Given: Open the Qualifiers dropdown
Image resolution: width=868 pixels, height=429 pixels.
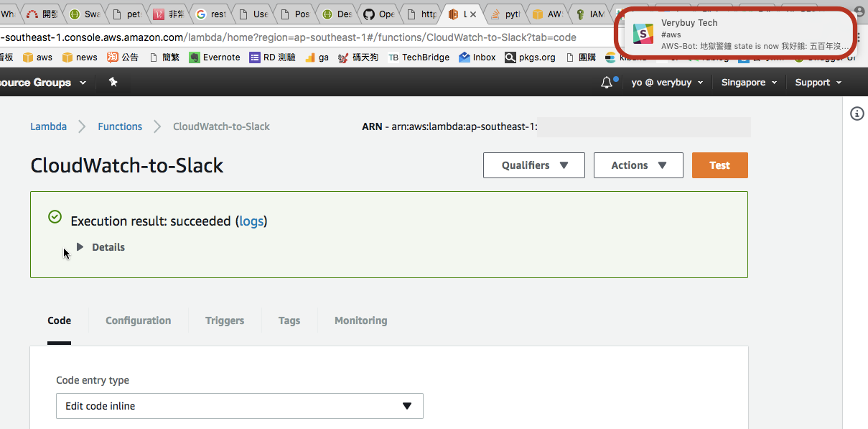Looking at the screenshot, I should point(534,165).
